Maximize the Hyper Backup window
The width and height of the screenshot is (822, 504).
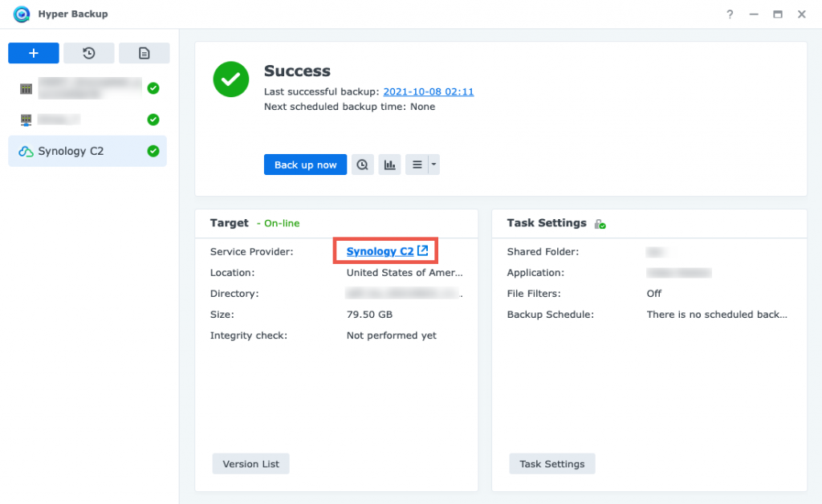778,14
